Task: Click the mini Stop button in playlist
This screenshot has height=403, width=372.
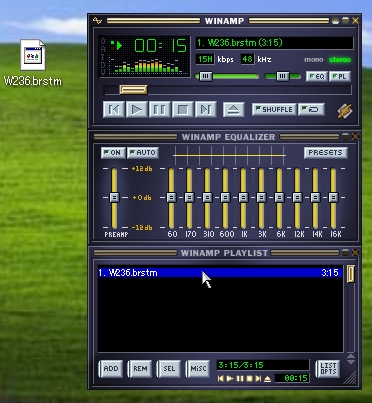Action: coord(249,379)
